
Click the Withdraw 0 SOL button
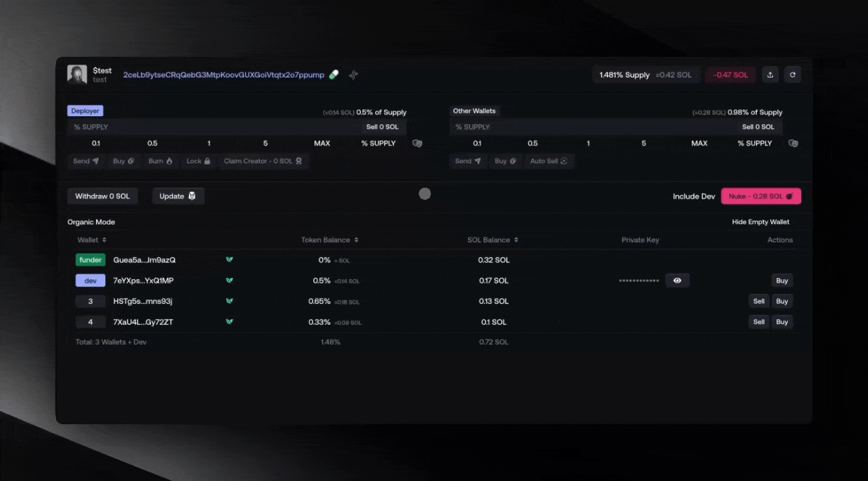pos(102,196)
